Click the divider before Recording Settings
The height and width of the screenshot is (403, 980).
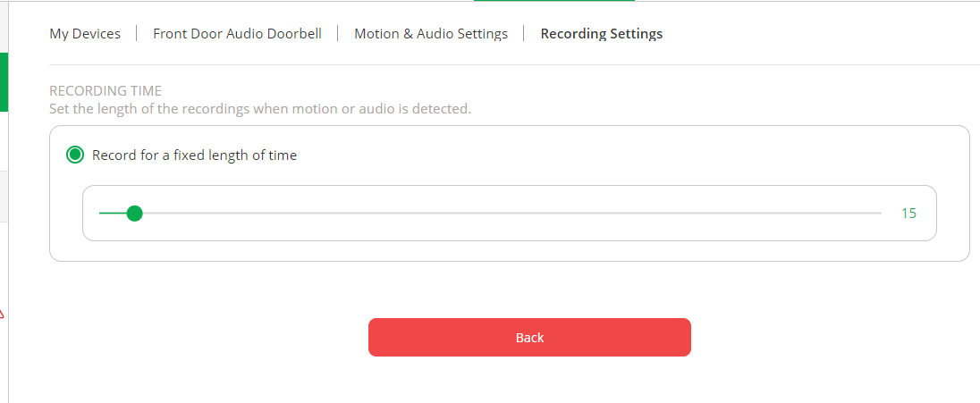524,34
